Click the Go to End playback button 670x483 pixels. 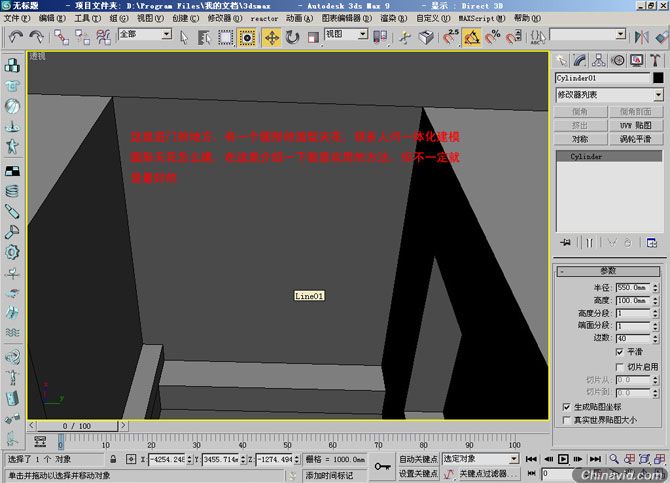click(x=595, y=459)
